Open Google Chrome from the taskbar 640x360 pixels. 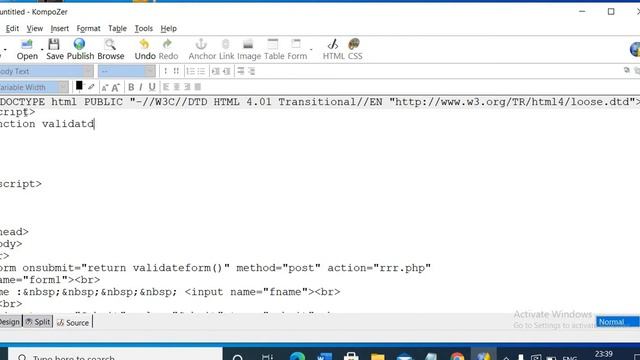[x=458, y=356]
